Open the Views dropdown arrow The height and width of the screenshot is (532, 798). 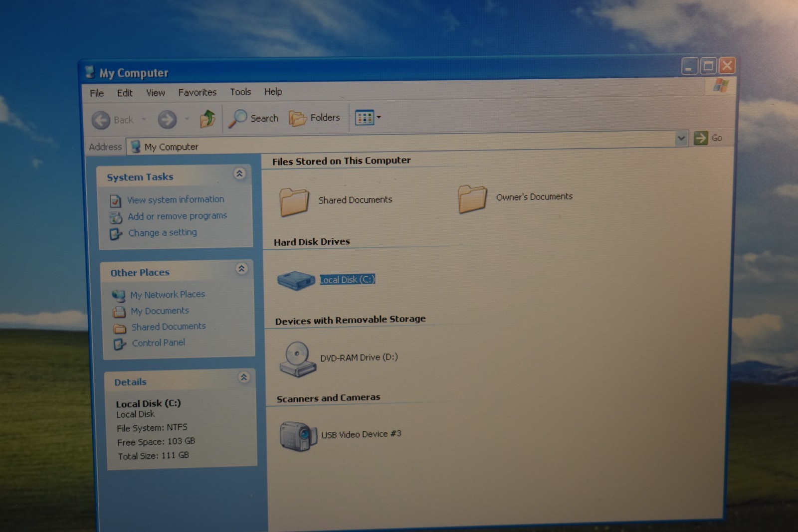pyautogui.click(x=379, y=117)
